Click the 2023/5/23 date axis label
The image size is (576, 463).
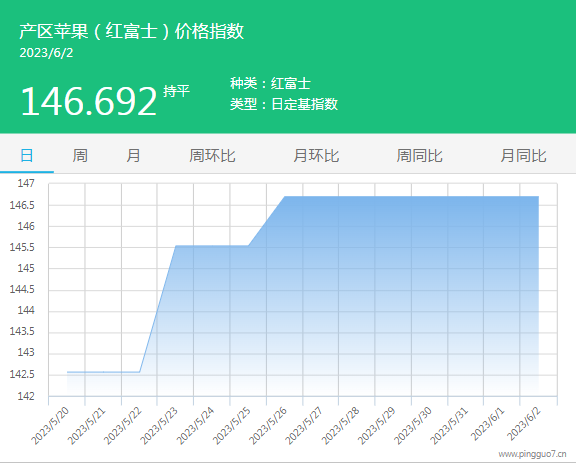click(x=159, y=426)
